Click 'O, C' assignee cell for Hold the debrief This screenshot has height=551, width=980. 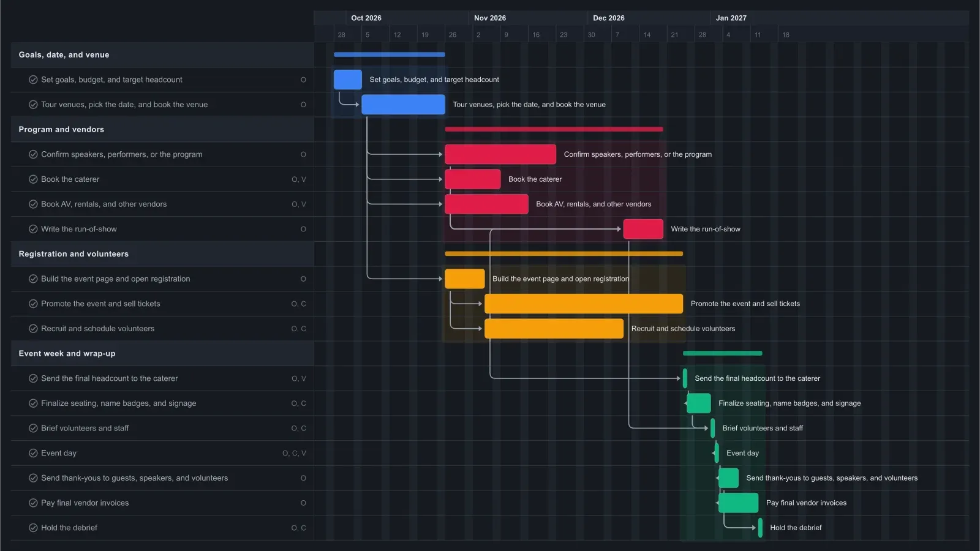pyautogui.click(x=299, y=528)
